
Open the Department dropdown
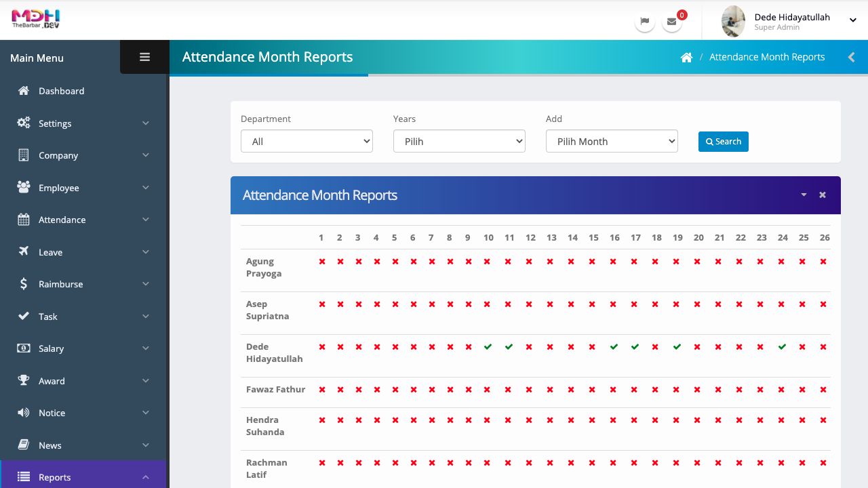[307, 141]
